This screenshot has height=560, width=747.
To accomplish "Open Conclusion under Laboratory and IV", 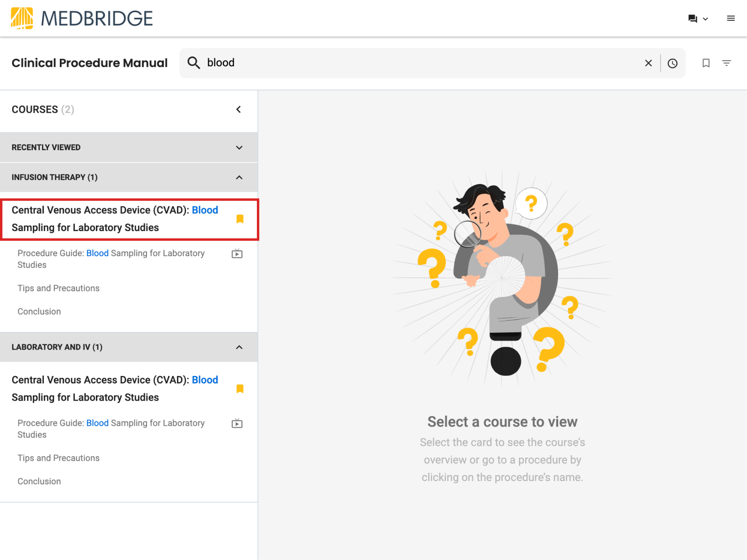I will [x=40, y=482].
